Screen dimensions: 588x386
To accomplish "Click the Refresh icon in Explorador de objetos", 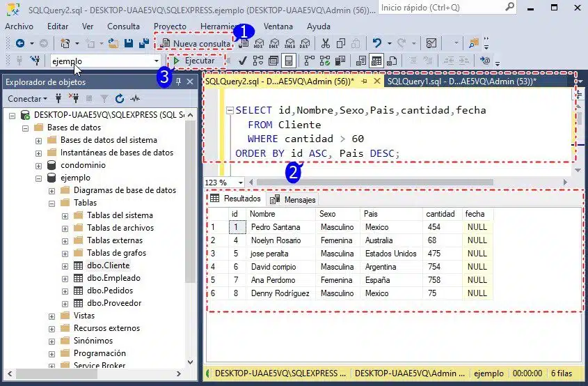I will tap(120, 99).
